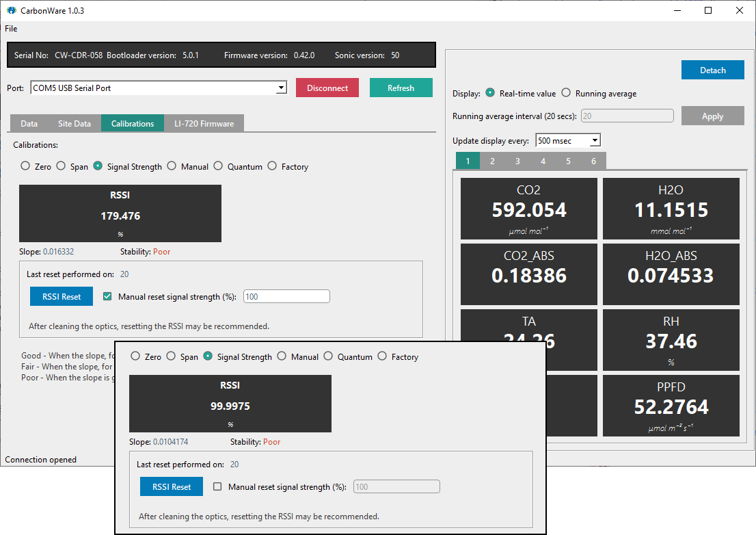The height and width of the screenshot is (535, 756).
Task: Select the Manual calibration radio in main window
Action: [172, 166]
